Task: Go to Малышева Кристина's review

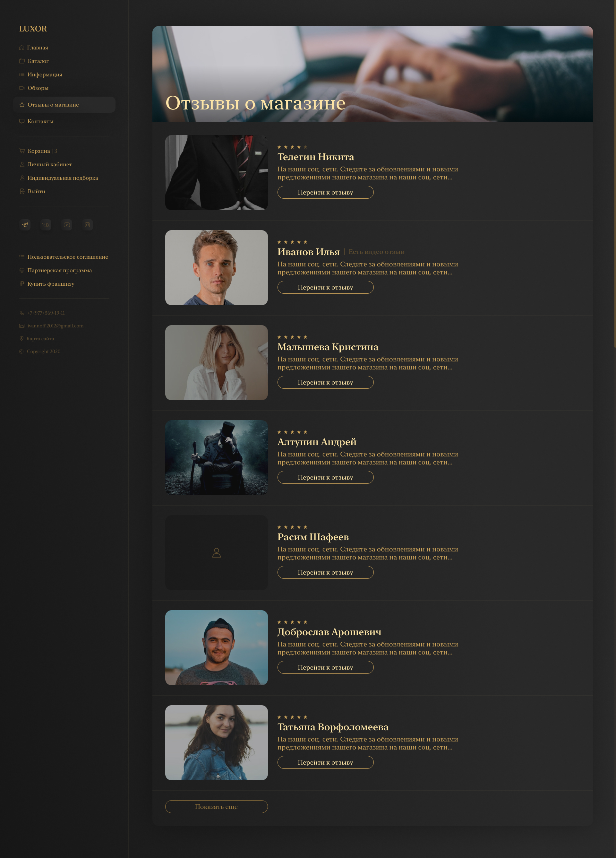Action: 325,382
